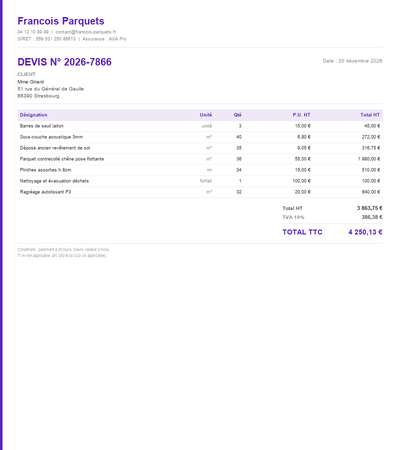Open the contact@francois-parquets.fr email link
The height and width of the screenshot is (450, 400).
pyautogui.click(x=86, y=32)
